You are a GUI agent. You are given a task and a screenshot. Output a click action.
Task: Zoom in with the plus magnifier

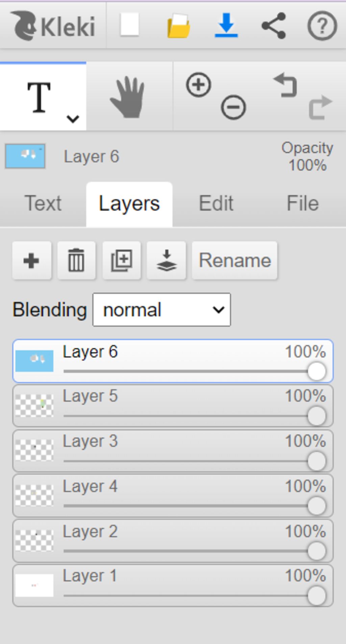tap(199, 85)
